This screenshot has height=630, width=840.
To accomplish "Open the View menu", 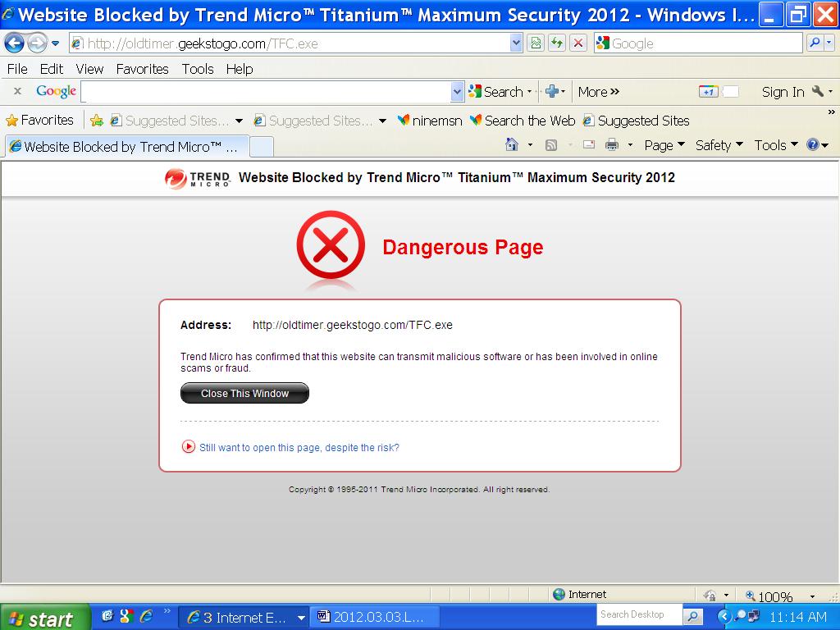I will pyautogui.click(x=89, y=69).
